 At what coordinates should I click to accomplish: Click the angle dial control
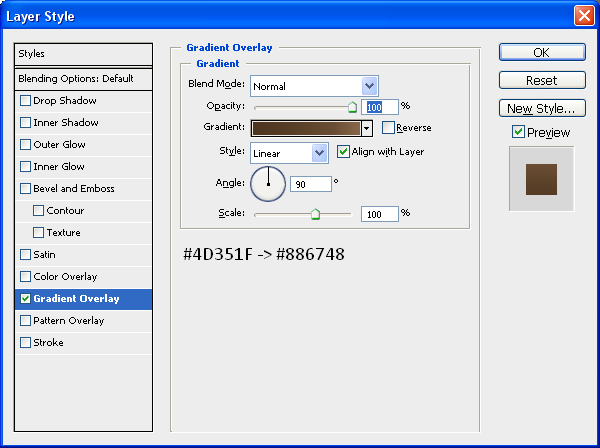click(268, 183)
